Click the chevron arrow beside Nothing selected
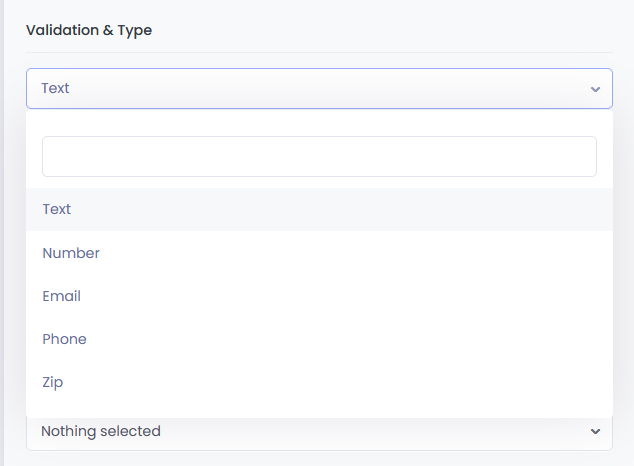This screenshot has width=634, height=466. [595, 432]
